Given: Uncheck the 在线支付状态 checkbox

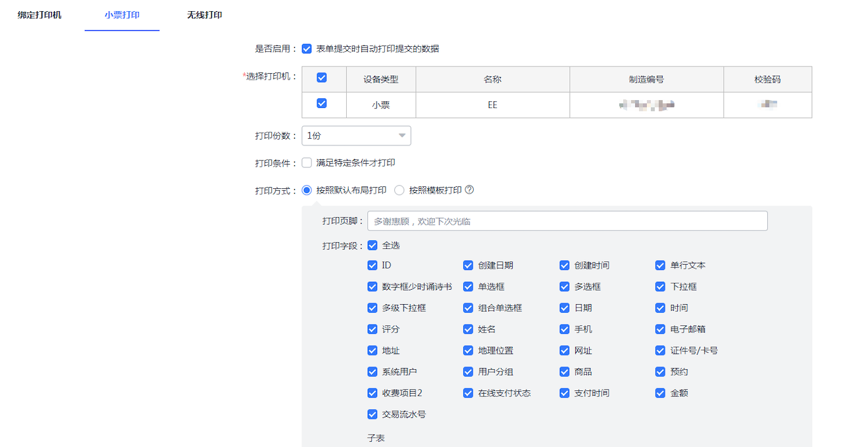Looking at the screenshot, I should (x=469, y=393).
